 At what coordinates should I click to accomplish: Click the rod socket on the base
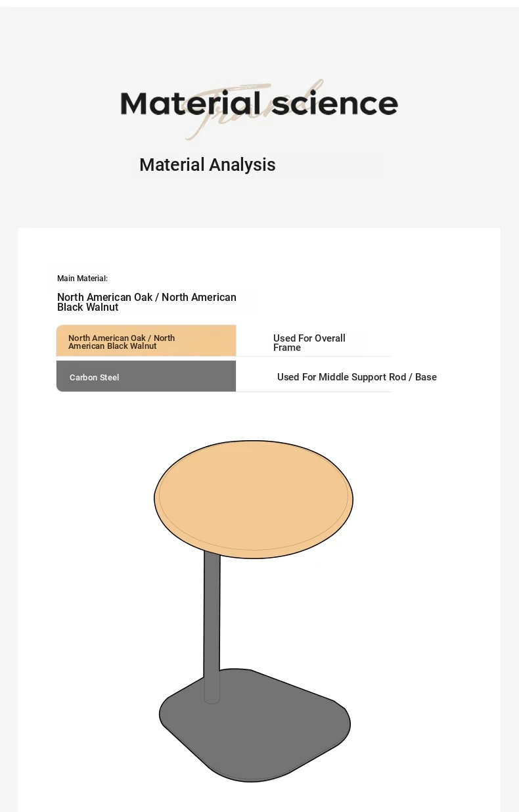pos(212,700)
